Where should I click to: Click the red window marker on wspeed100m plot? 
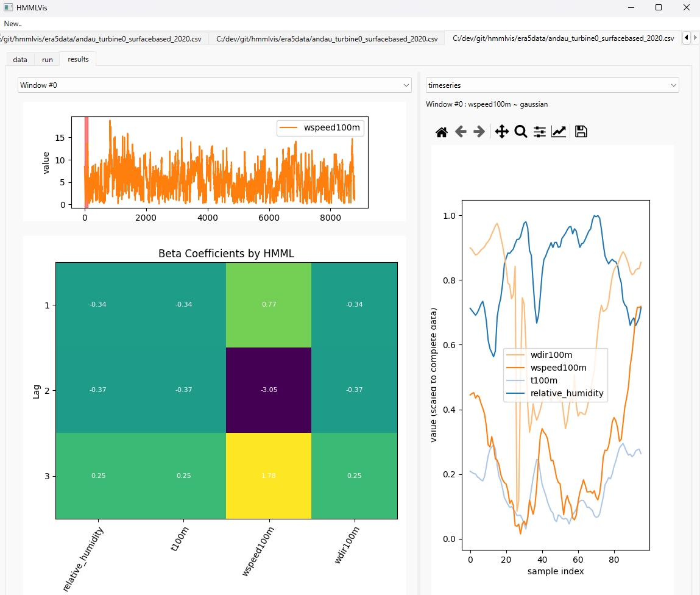click(87, 162)
